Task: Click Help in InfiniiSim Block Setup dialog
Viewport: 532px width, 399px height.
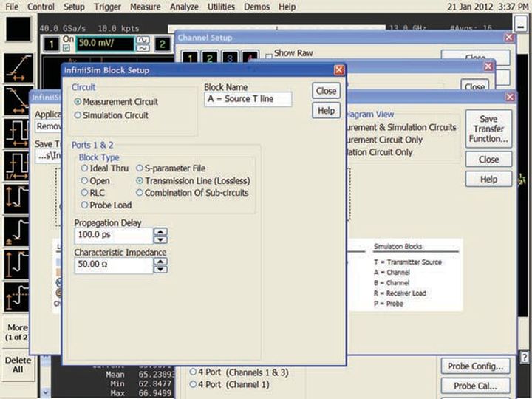Action: coord(326,111)
